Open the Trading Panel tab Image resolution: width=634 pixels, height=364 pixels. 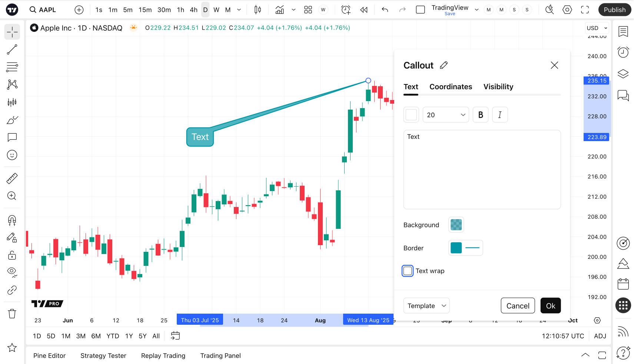click(x=220, y=356)
